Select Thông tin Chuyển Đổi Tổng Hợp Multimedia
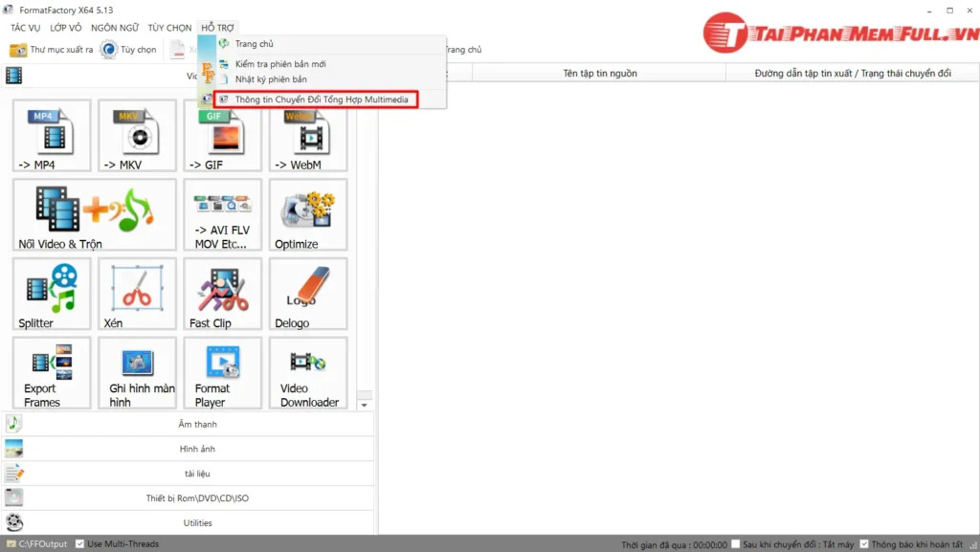 [321, 99]
